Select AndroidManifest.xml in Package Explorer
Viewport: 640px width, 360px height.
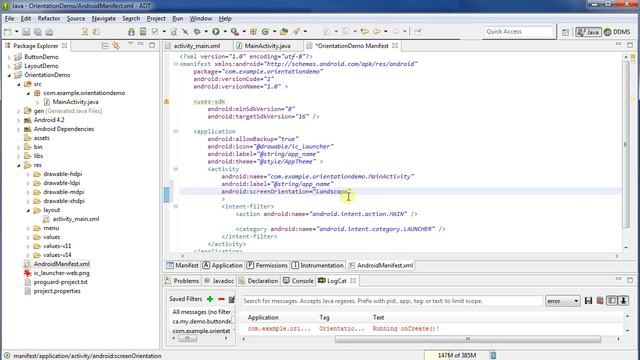62,264
